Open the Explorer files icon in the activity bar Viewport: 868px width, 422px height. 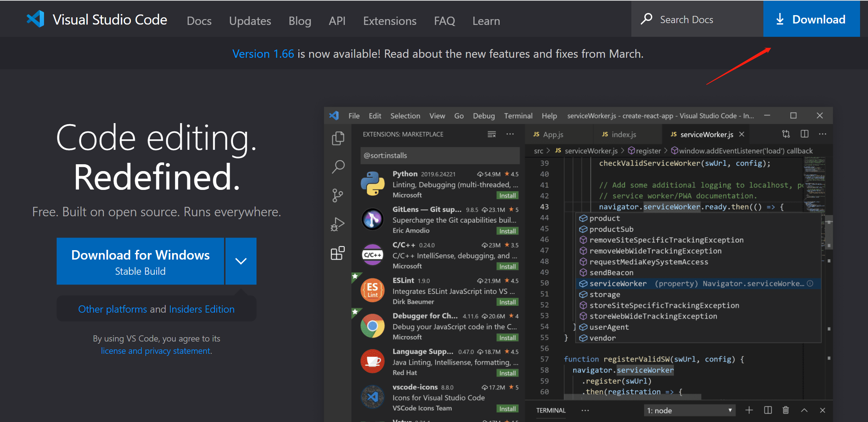coord(338,138)
